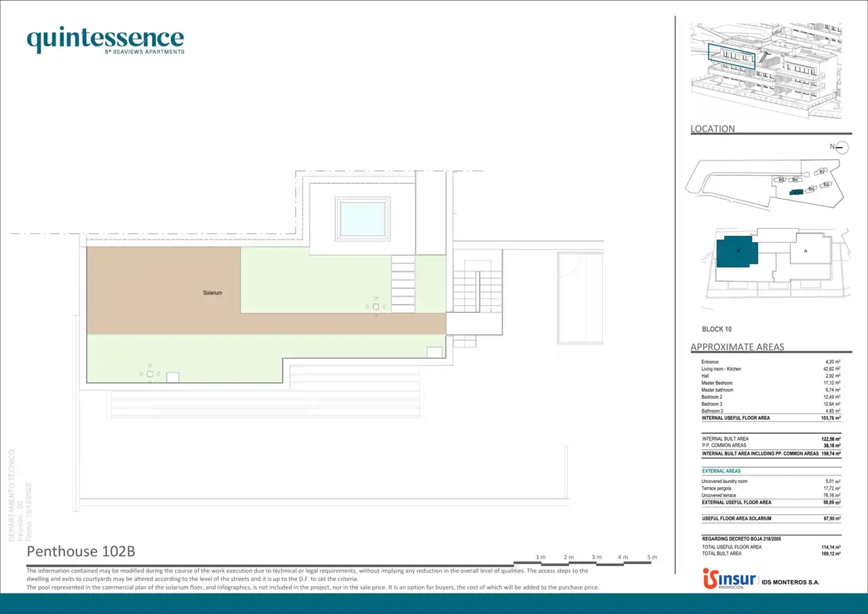Click the quintessence logo
Screen dimensions: 868x614
pos(105,40)
